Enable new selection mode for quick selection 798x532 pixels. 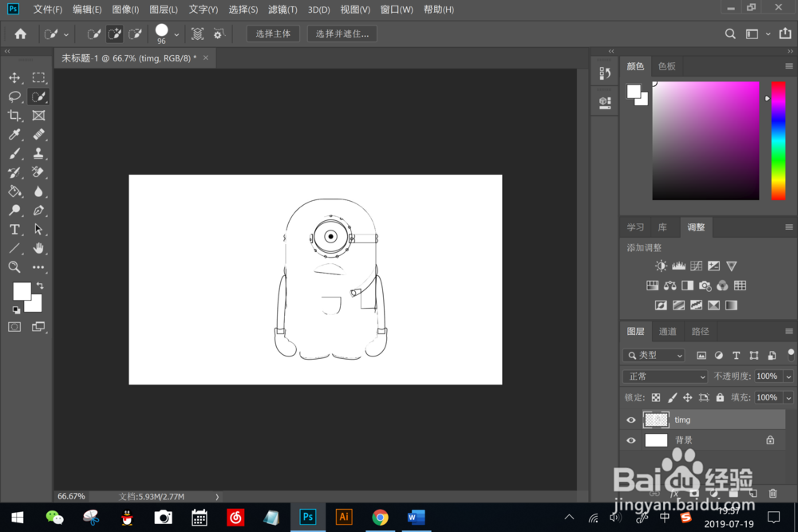coord(93,34)
